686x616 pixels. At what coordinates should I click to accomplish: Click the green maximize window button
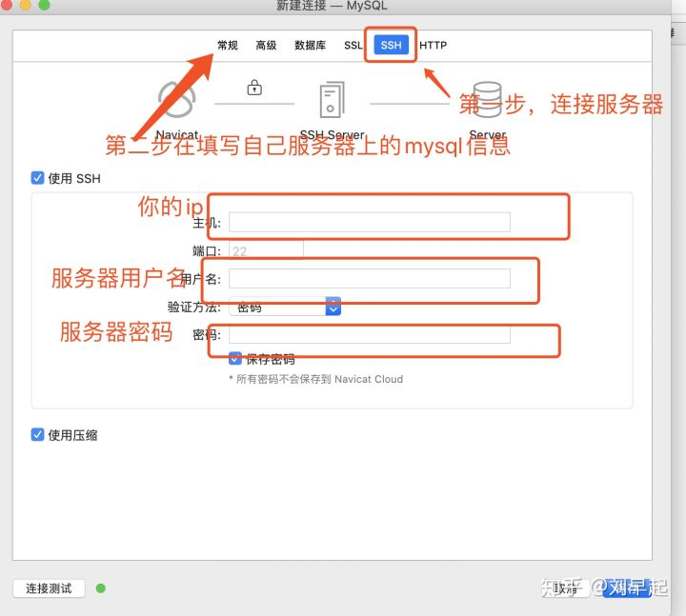point(44,5)
